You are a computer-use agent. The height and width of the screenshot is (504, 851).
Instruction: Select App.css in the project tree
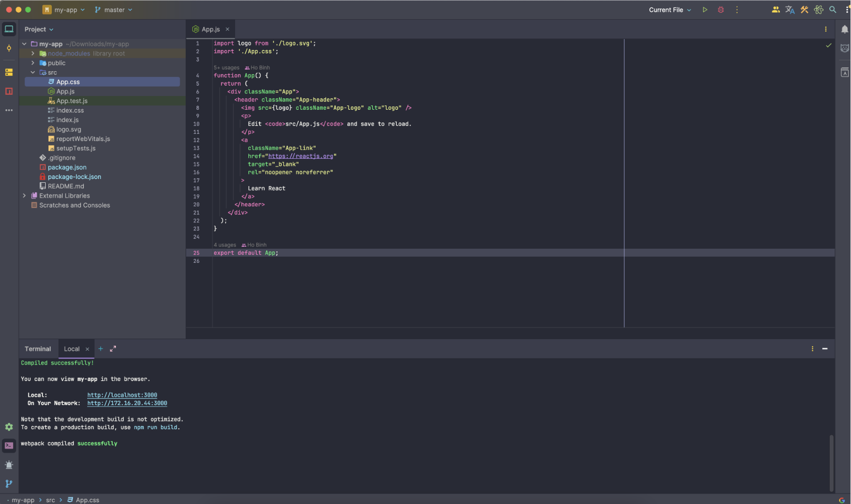[102, 82]
